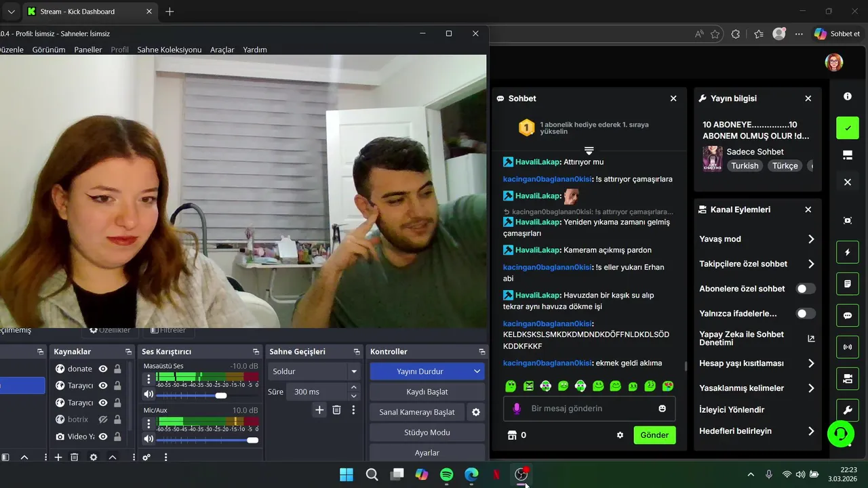Open Netflix from the taskbar
This screenshot has width=868, height=488.
tap(496, 474)
